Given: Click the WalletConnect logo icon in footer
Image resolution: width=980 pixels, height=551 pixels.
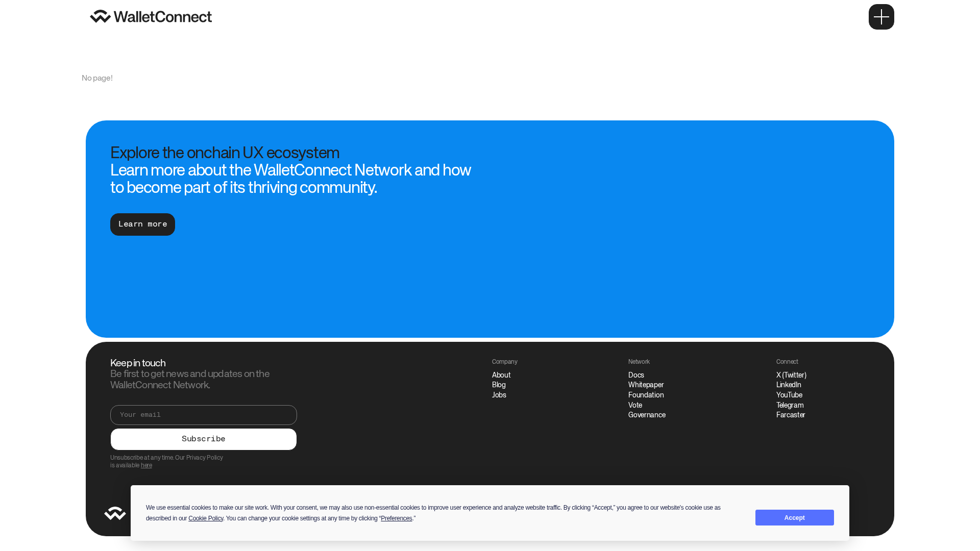Looking at the screenshot, I should coord(115,513).
